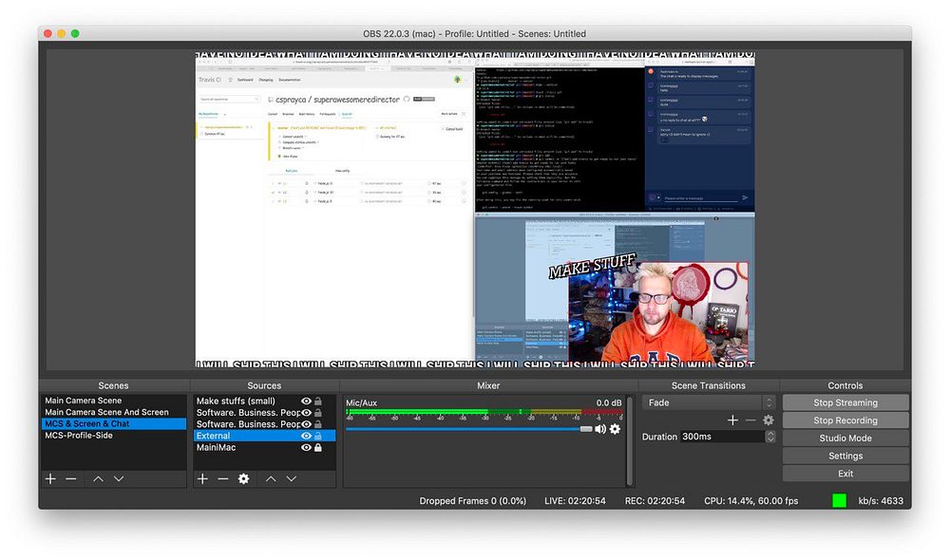Viewport: 950px width, 560px height.
Task: Remove the selected scene with minus icon
Action: coord(70,479)
